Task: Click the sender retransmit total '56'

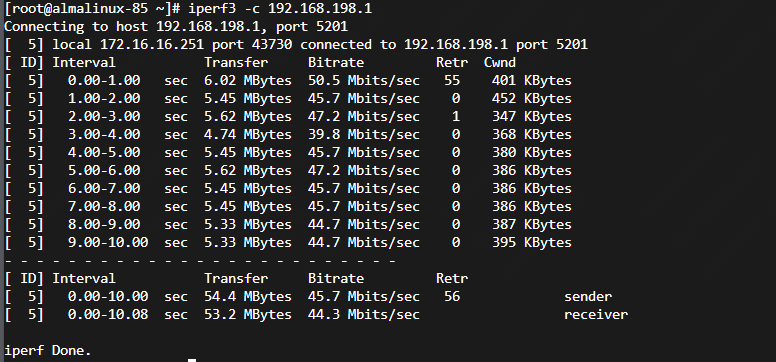Action: pyautogui.click(x=452, y=297)
